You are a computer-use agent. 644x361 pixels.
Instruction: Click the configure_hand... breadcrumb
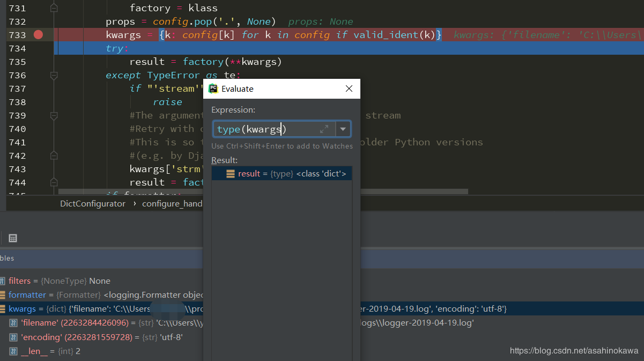coord(172,204)
